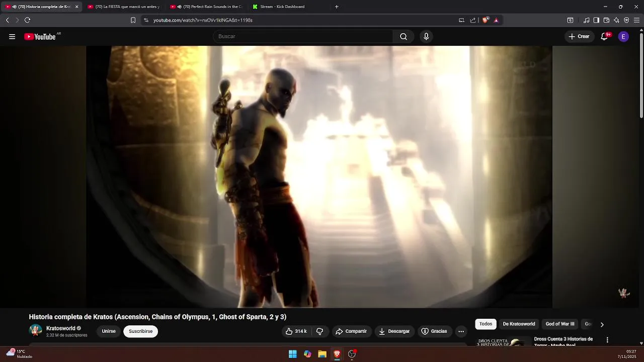Click the 2.32 M de suscriptores text
This screenshot has width=644, height=362.
(x=66, y=335)
